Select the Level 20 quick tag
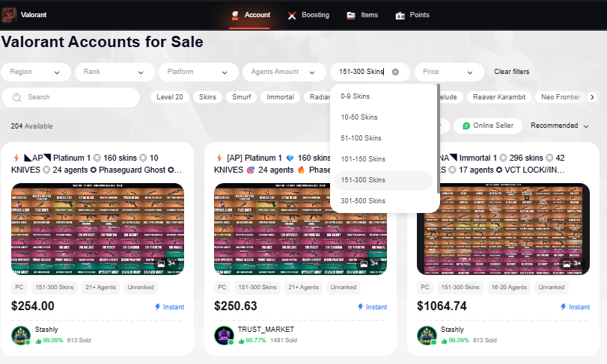The width and height of the screenshot is (607, 364). coord(170,97)
